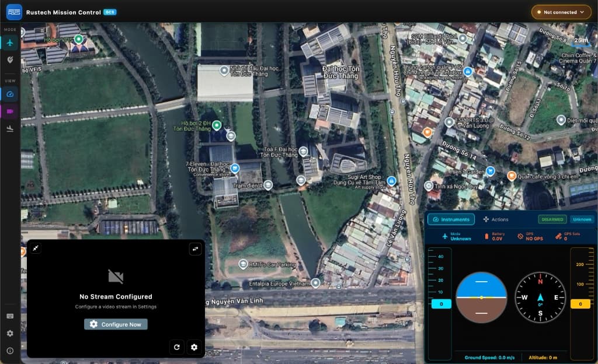
Task: Toggle the video camera view in sidebar
Action: click(10, 111)
